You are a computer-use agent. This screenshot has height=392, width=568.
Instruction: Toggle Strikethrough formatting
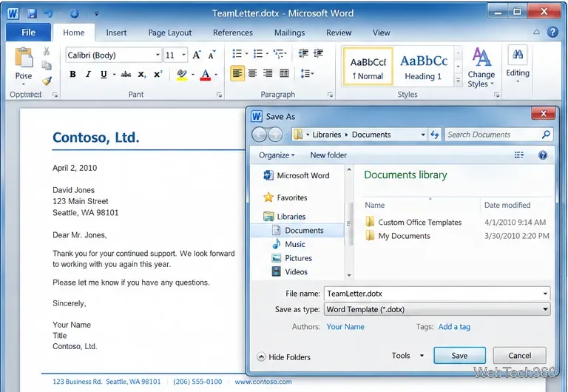(x=126, y=74)
